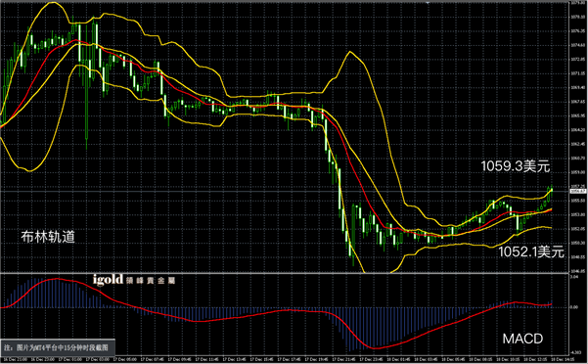588x364 pixels.
Task: Click the 1064.20 price axis label
Action: click(x=578, y=130)
